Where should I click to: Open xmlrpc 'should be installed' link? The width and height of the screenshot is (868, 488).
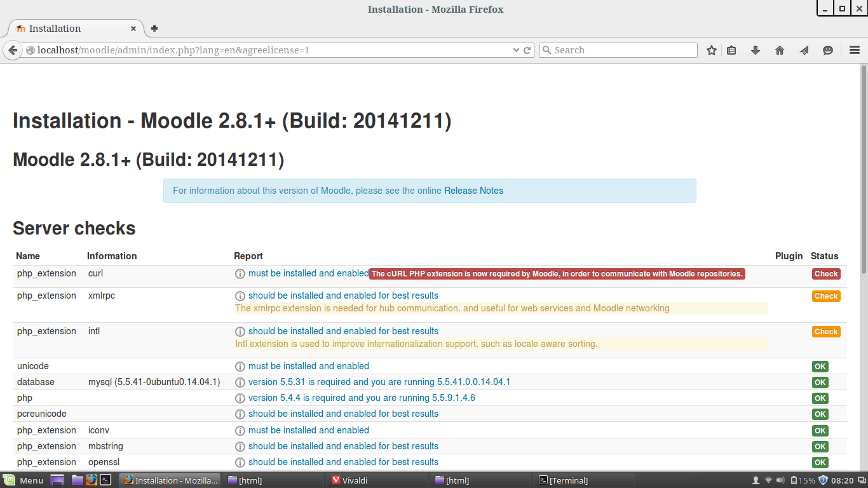click(343, 295)
